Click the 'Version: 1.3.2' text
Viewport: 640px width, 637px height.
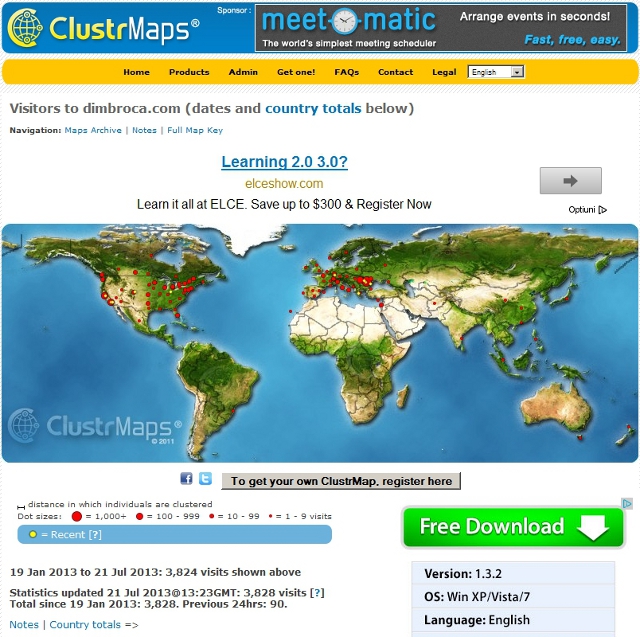tap(463, 574)
